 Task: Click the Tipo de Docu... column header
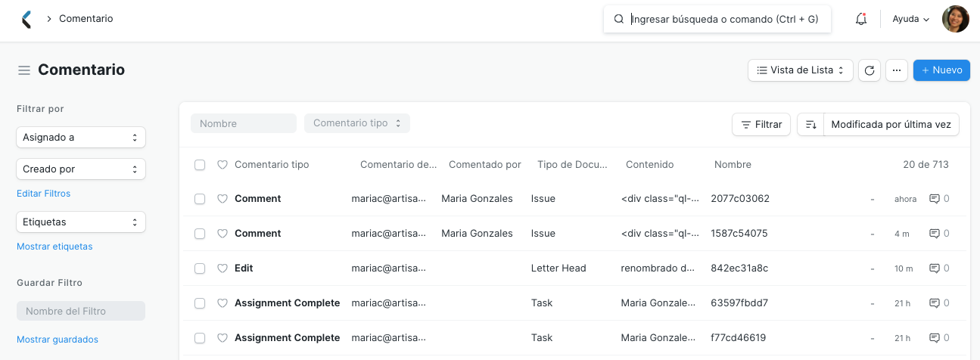click(573, 165)
